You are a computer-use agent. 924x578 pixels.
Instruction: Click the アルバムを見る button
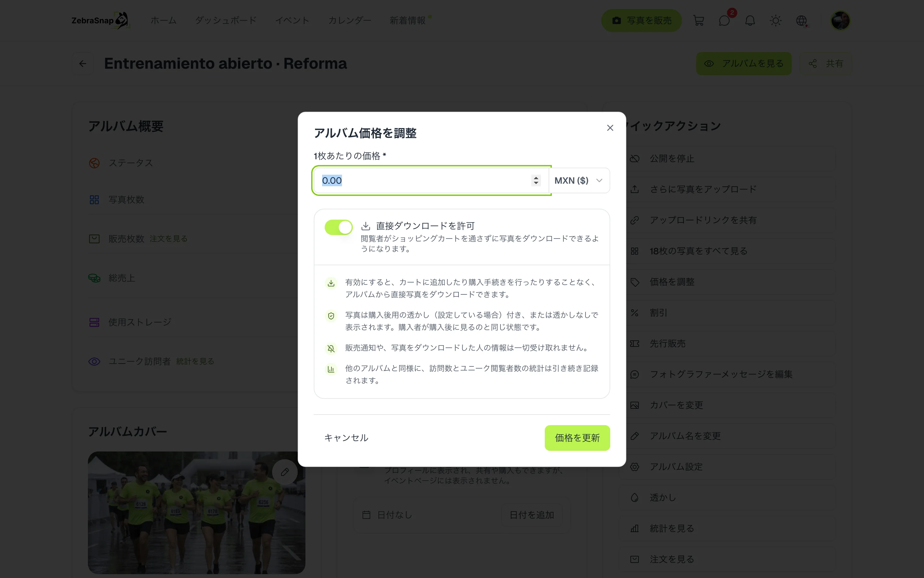click(743, 64)
